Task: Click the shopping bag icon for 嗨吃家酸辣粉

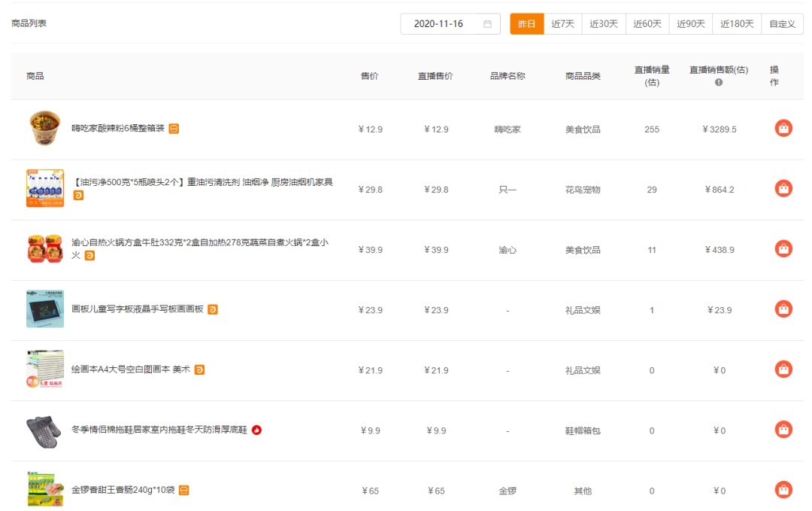Action: click(x=783, y=129)
